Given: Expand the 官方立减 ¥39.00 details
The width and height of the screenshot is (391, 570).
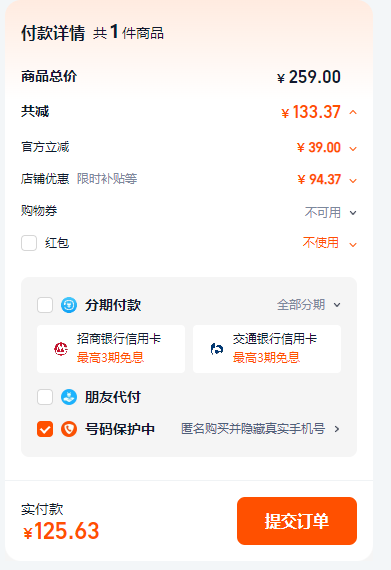Looking at the screenshot, I should click(x=353, y=148).
